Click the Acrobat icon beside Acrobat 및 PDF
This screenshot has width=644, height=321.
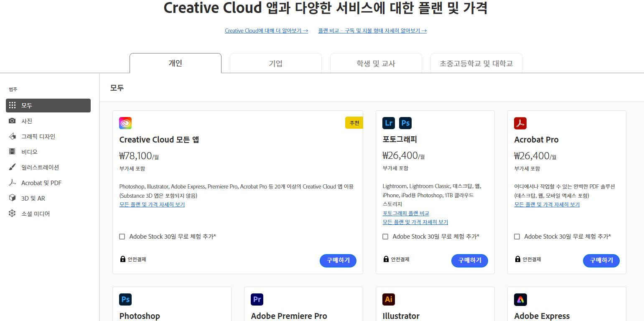tap(13, 183)
